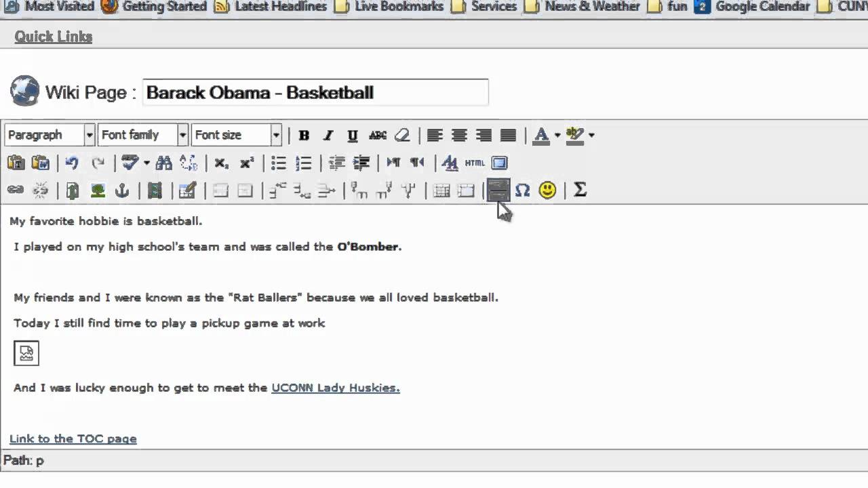Viewport: 868px width, 488px height.
Task: Click the Link to the TOC page
Action: 73,439
